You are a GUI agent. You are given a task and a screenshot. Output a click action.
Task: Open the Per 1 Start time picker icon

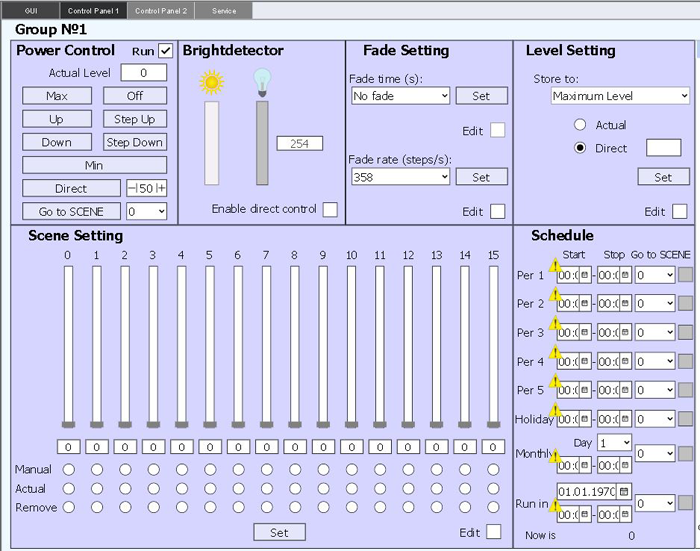(584, 275)
